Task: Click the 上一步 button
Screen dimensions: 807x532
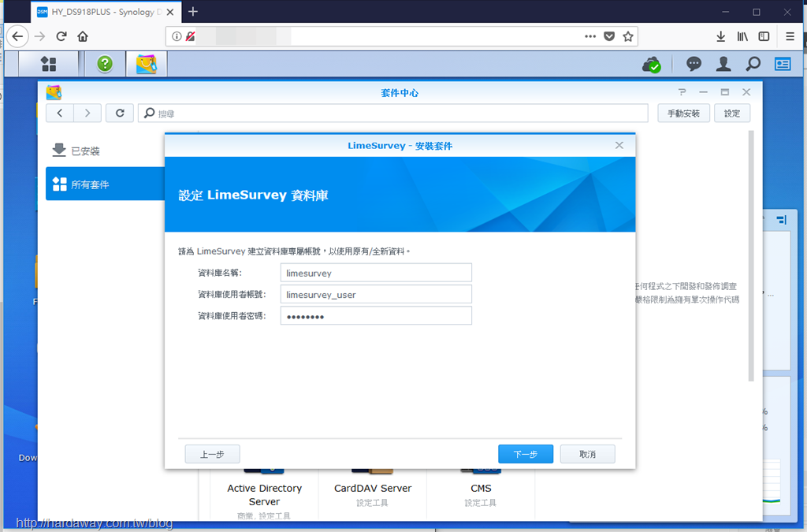Action: pyautogui.click(x=212, y=454)
